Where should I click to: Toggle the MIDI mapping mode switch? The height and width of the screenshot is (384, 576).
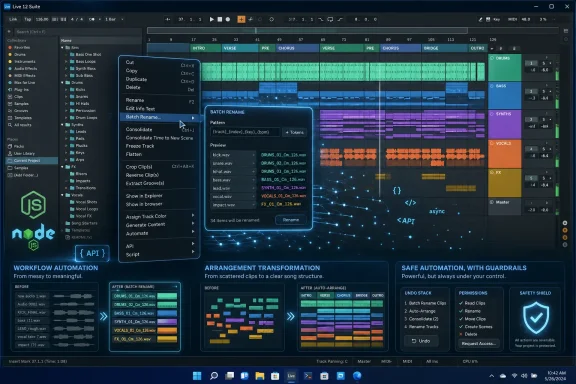512,19
